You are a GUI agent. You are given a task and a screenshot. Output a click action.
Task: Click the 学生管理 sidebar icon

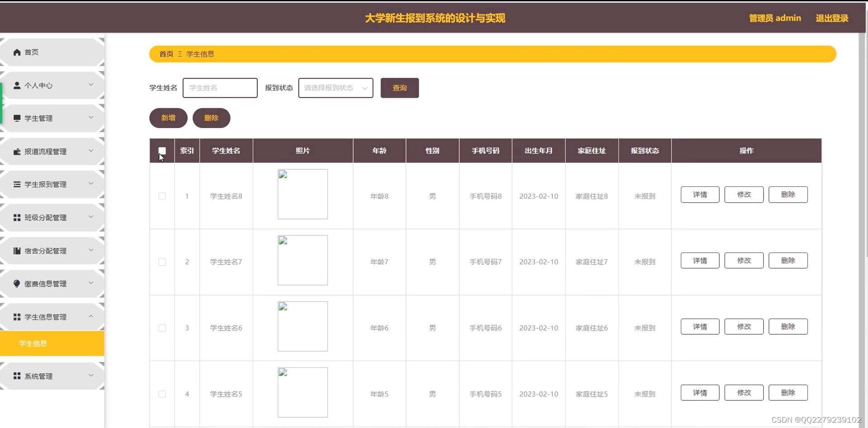pos(17,118)
